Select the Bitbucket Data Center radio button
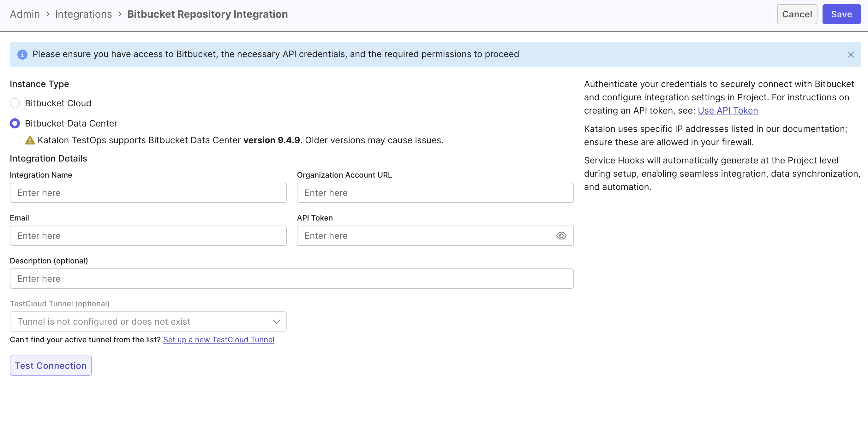The width and height of the screenshot is (868, 424). pos(15,123)
